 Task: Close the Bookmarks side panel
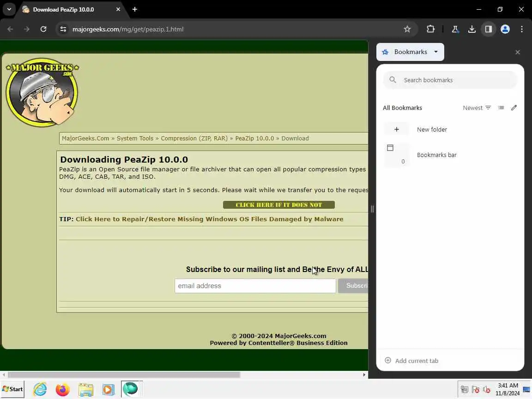[517, 52]
